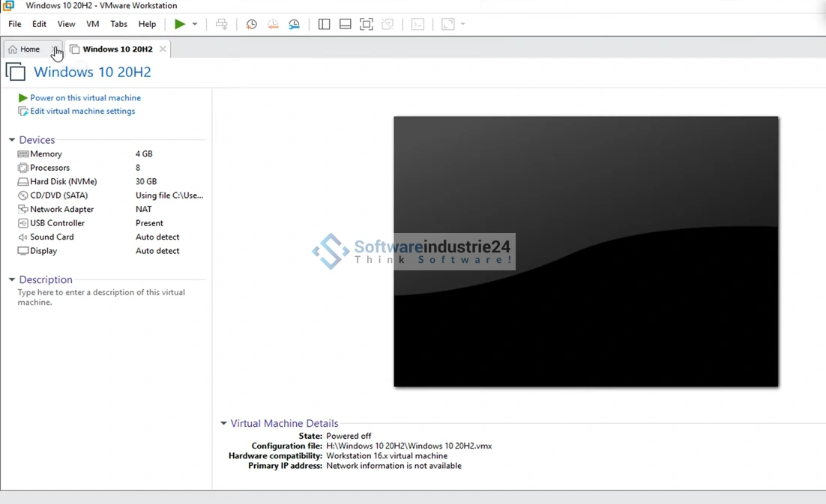The width and height of the screenshot is (826, 504).
Task: Open the VM menu
Action: tap(92, 24)
